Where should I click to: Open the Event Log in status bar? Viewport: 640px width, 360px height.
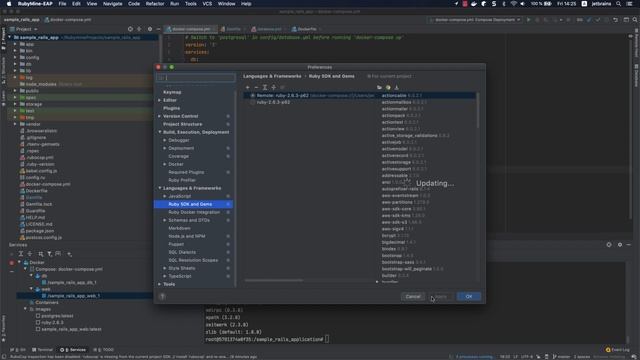pos(618,350)
